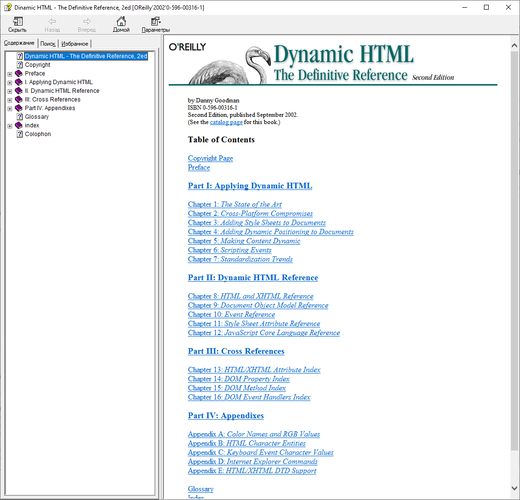The width and height of the screenshot is (520, 500).
Task: Go to Домой (Home) toolbar icon
Action: 121,22
